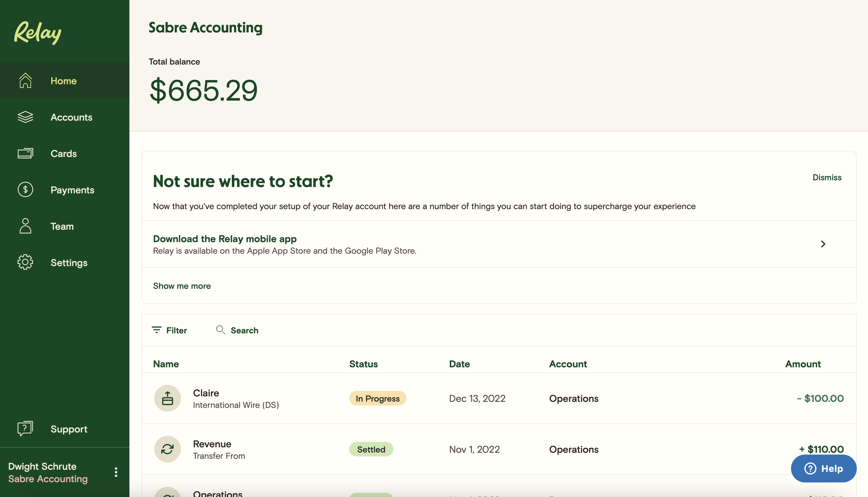This screenshot has height=497, width=868.
Task: Click the Cards icon in sidebar
Action: (x=25, y=153)
